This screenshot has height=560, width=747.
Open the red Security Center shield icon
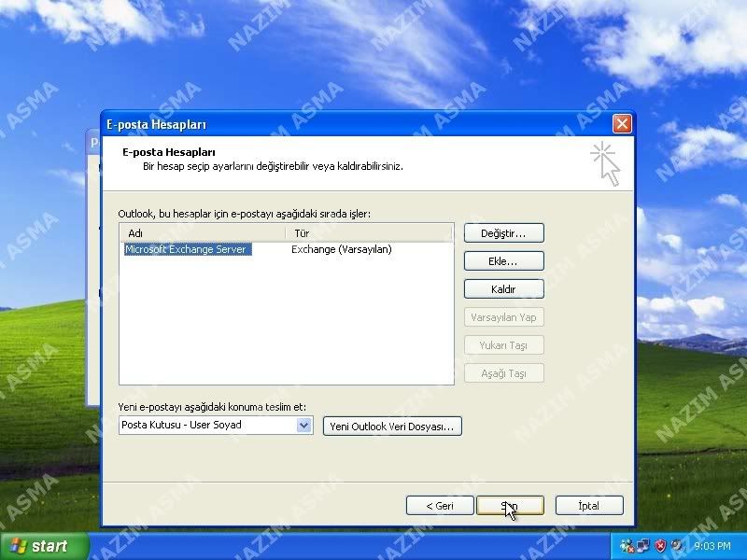click(x=660, y=546)
